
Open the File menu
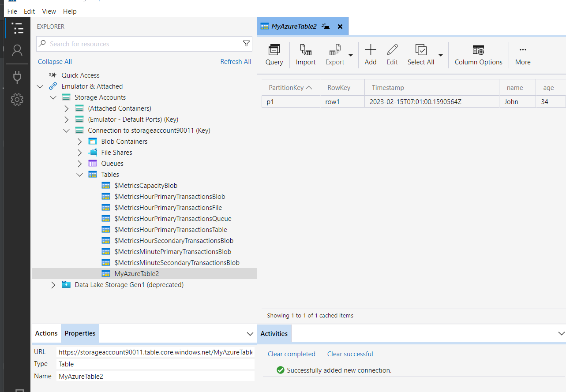12,11
